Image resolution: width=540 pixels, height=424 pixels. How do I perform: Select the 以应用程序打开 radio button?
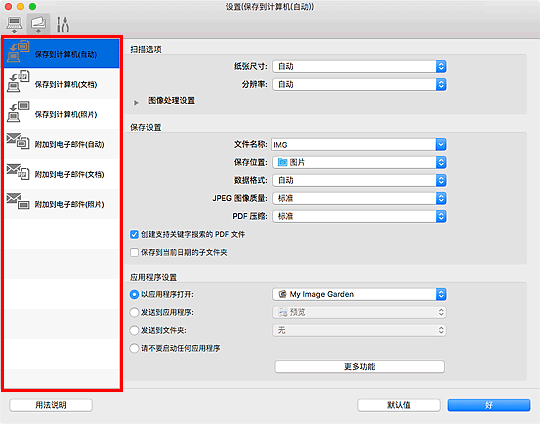(134, 294)
